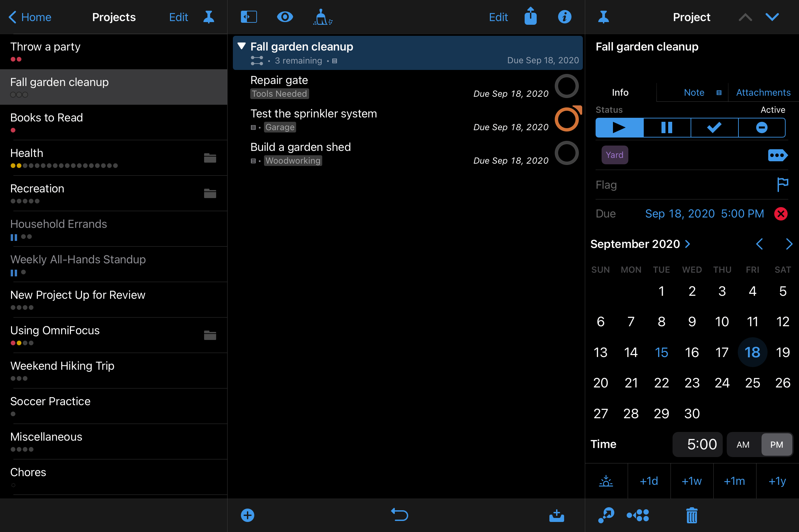The image size is (799, 532).
Task: Collapse the Fall garden cleanup disclosure triangle
Action: tap(242, 46)
